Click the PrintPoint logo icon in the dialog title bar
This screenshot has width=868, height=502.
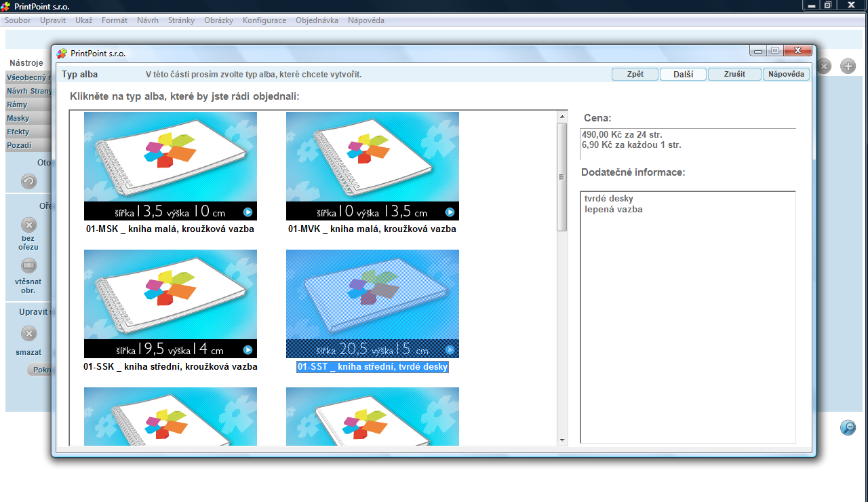tap(62, 54)
